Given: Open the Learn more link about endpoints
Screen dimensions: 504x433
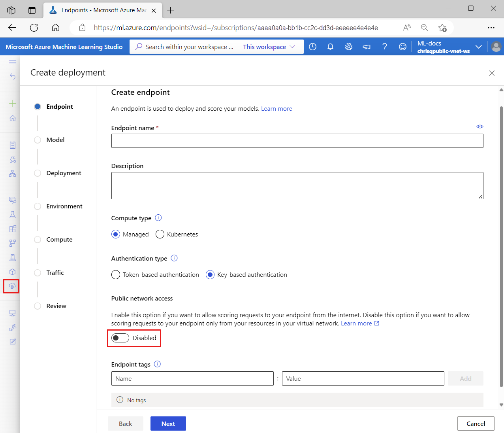Looking at the screenshot, I should [276, 109].
